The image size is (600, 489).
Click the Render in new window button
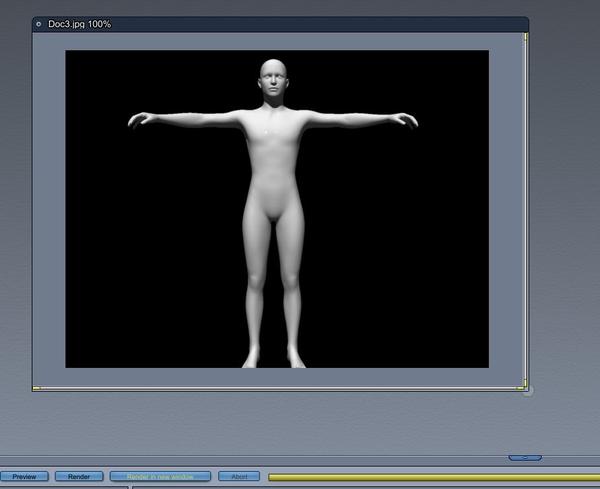pyautogui.click(x=160, y=476)
